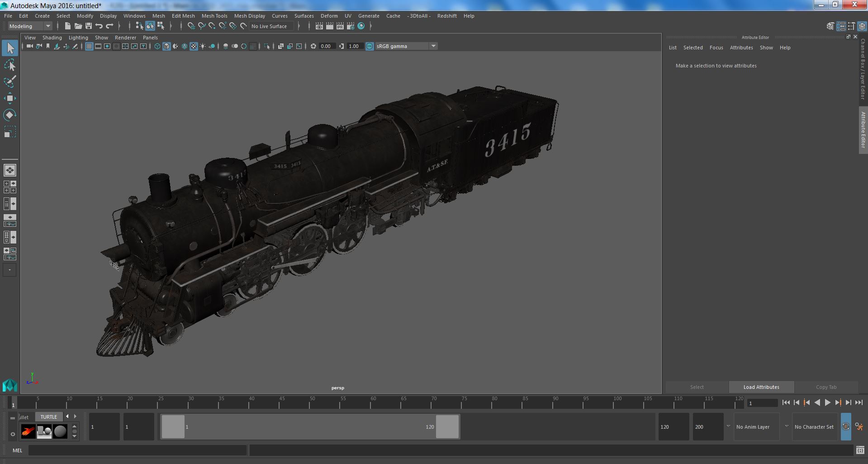
Task: Open the Mesh Tools menu
Action: (x=214, y=16)
